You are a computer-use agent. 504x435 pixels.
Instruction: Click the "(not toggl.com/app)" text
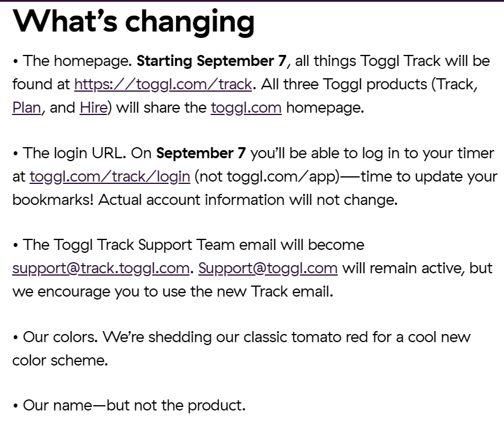[267, 177]
